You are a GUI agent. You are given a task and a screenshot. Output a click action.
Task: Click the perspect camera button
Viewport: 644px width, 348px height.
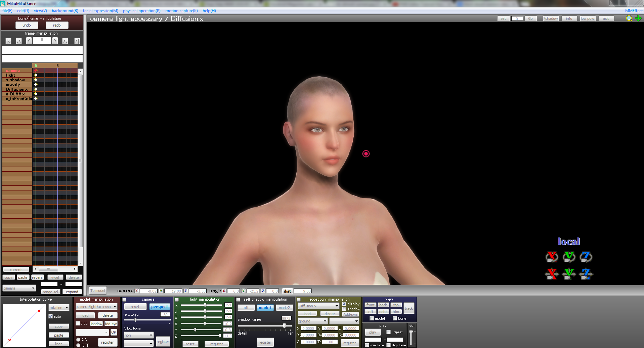(160, 307)
